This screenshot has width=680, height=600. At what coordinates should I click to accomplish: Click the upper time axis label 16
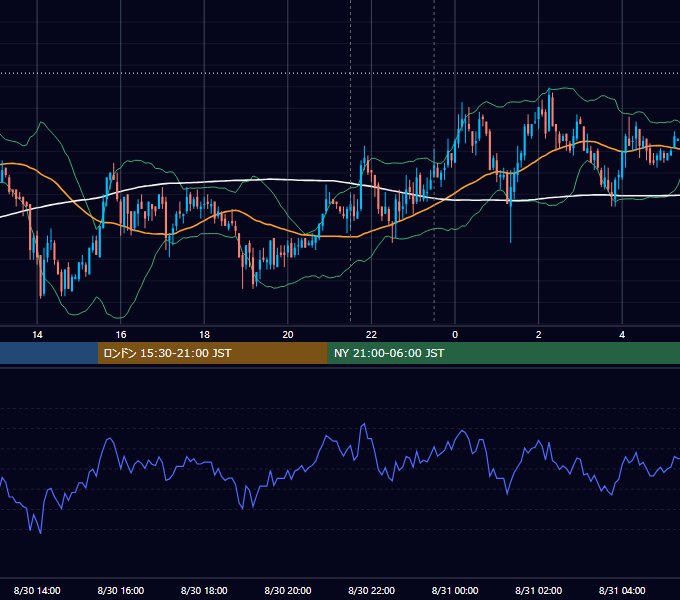pos(121,335)
